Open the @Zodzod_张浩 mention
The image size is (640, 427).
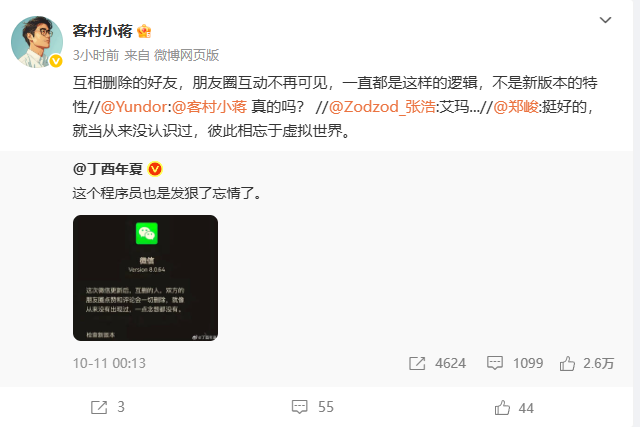382,107
